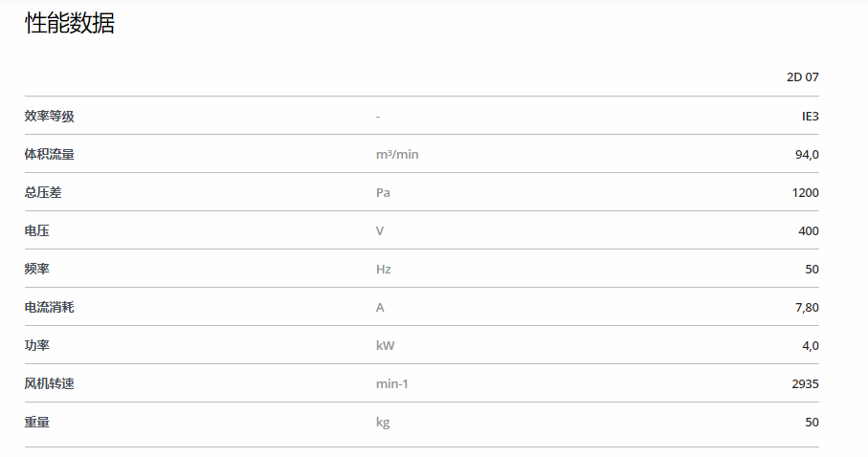Select the Hz unit text
Viewport: 868px width, 457px height.
(x=383, y=269)
